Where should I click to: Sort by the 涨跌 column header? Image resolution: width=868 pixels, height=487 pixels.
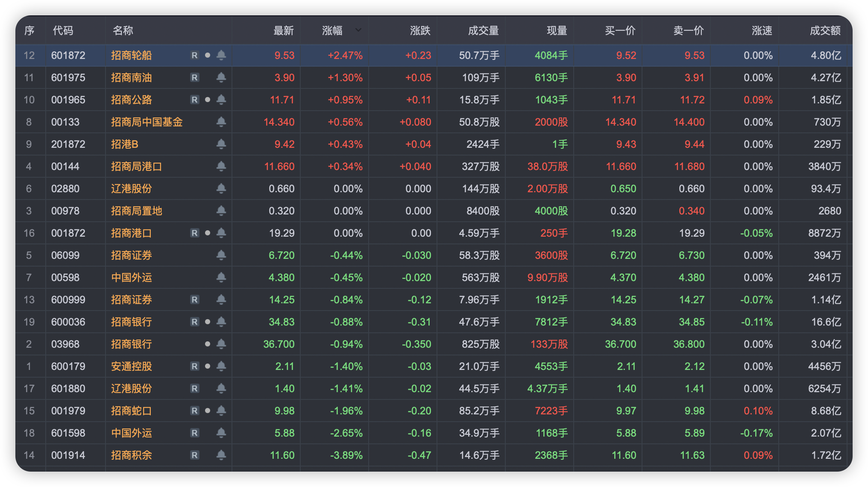tap(420, 30)
